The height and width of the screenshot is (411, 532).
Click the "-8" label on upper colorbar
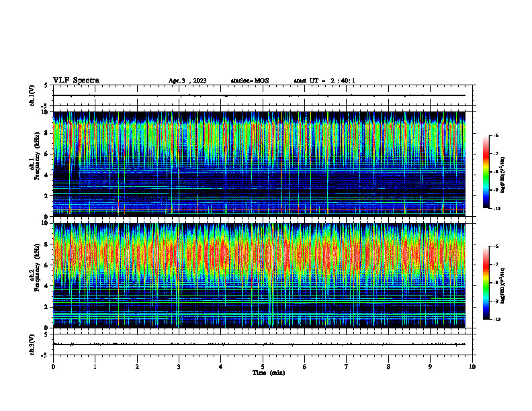(496, 172)
